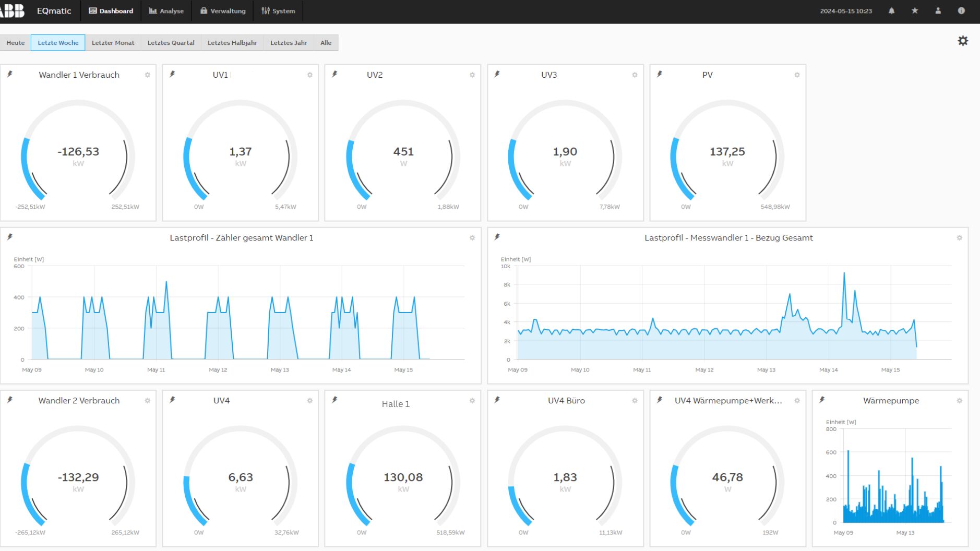Click the -126,53 kW gauge value

[x=78, y=151]
